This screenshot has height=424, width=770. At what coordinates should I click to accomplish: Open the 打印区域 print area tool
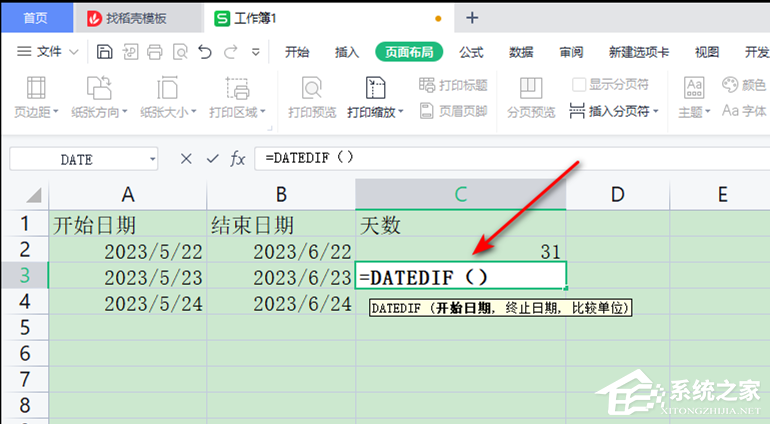[x=237, y=98]
